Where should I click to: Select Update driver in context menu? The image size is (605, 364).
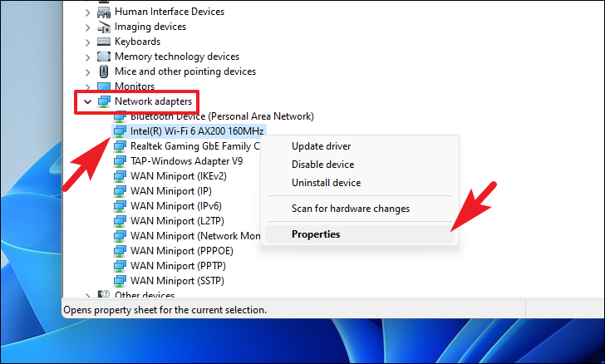tap(321, 146)
